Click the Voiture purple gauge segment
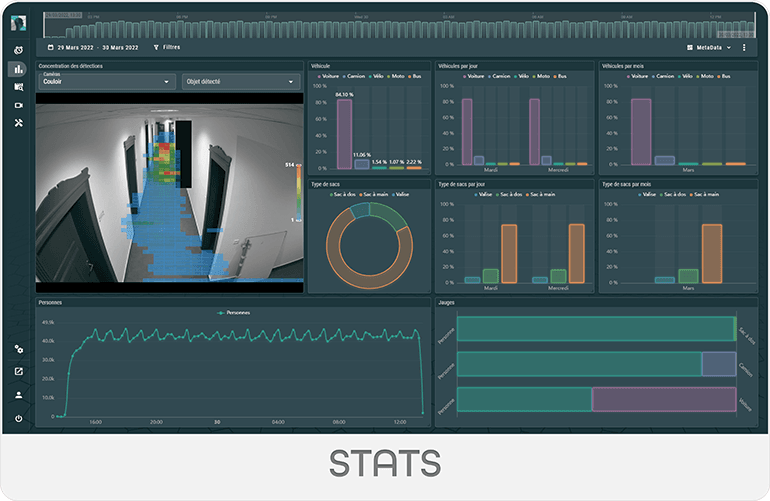Viewport: 770px width, 501px height. (664, 399)
